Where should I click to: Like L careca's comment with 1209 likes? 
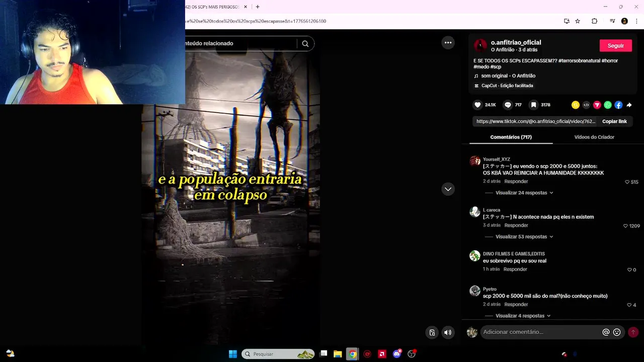point(626,226)
